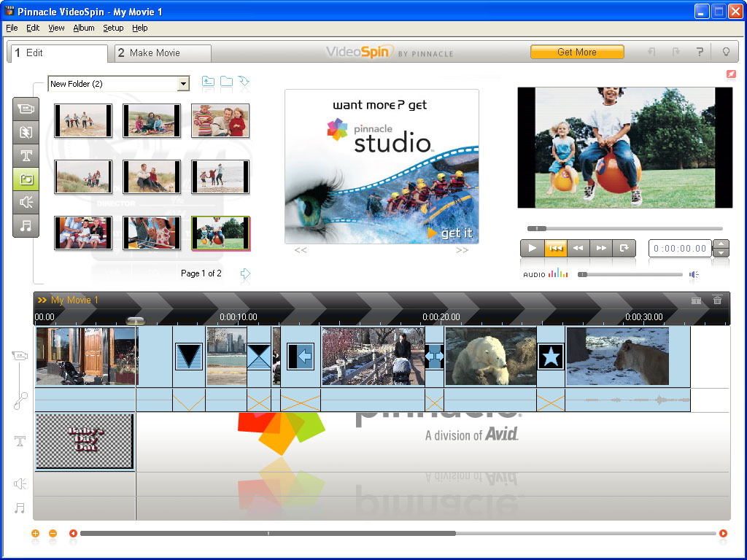Toggle the title overlay track icon
The image size is (747, 560).
pyautogui.click(x=20, y=441)
